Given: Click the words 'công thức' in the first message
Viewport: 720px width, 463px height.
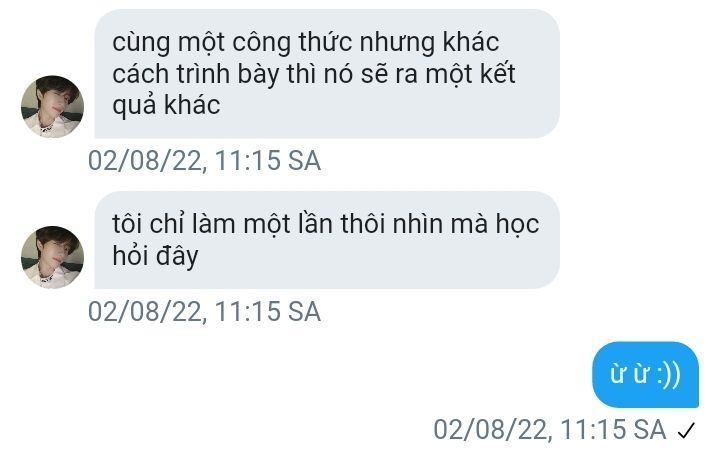Looking at the screenshot, I should (293, 43).
